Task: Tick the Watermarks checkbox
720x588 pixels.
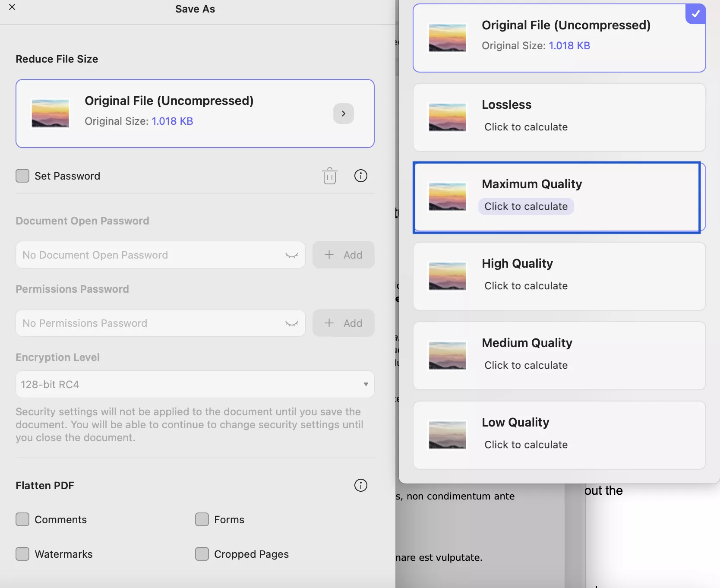Action: coord(22,554)
